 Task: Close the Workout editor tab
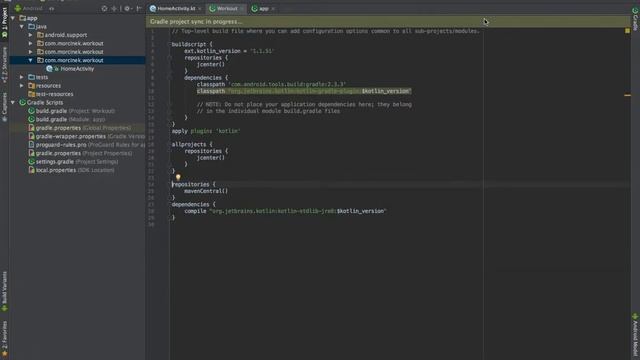tap(242, 9)
